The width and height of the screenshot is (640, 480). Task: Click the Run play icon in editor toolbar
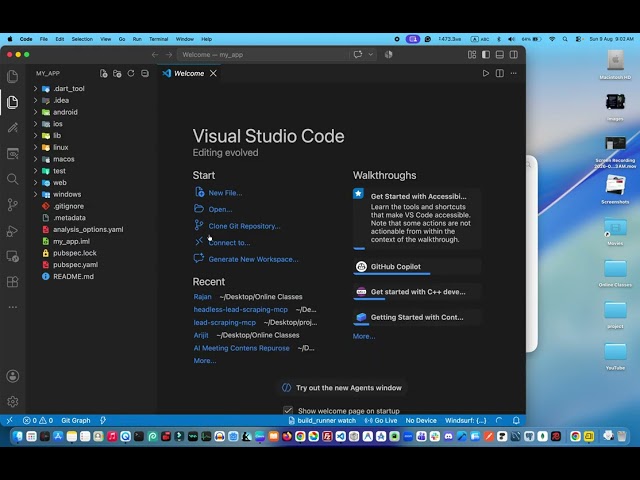pyautogui.click(x=486, y=73)
